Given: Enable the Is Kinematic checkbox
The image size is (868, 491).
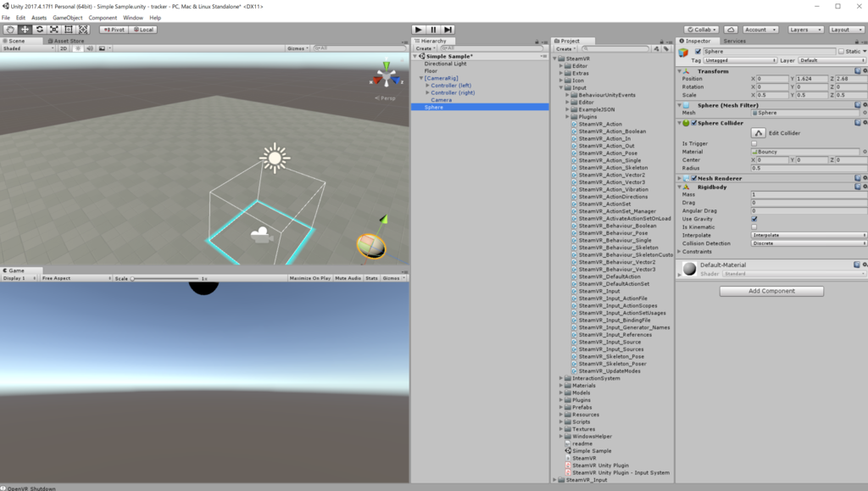Looking at the screenshot, I should 754,227.
